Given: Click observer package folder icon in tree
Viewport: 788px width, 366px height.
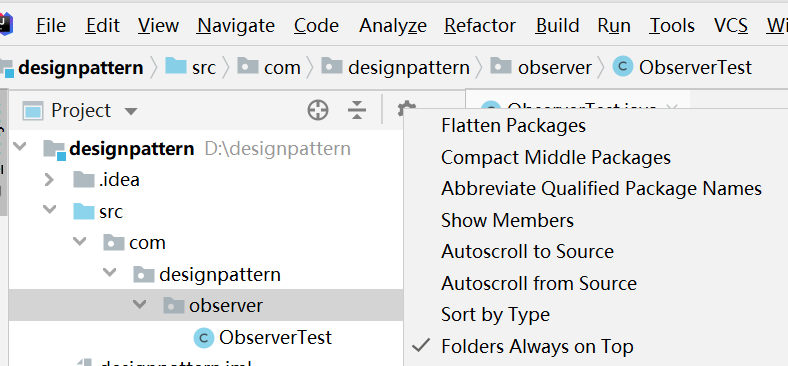Looking at the screenshot, I should pyautogui.click(x=174, y=306).
